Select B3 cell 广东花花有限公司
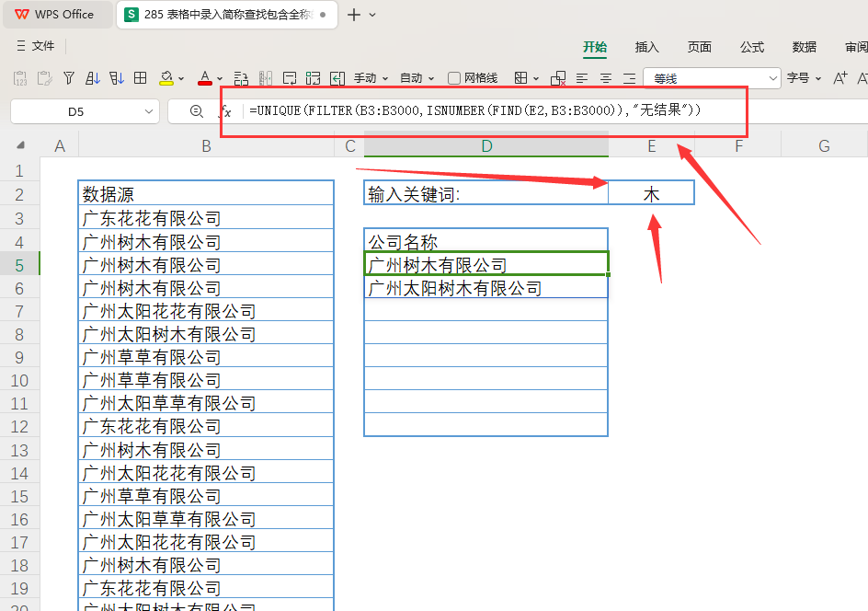This screenshot has width=868, height=611. tap(206, 218)
